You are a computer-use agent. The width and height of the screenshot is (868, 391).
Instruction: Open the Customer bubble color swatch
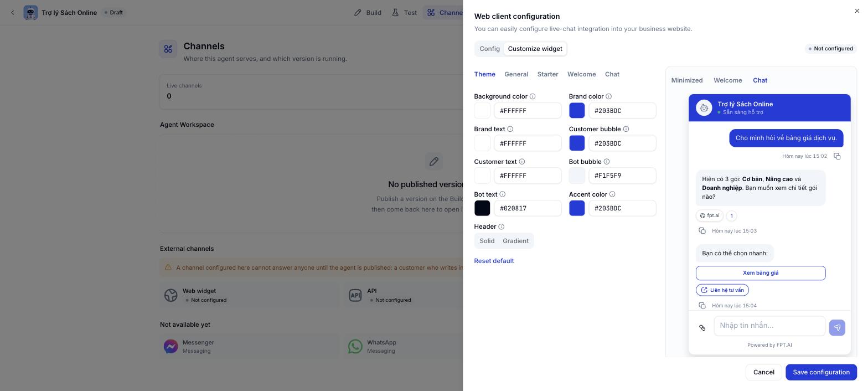coord(577,143)
